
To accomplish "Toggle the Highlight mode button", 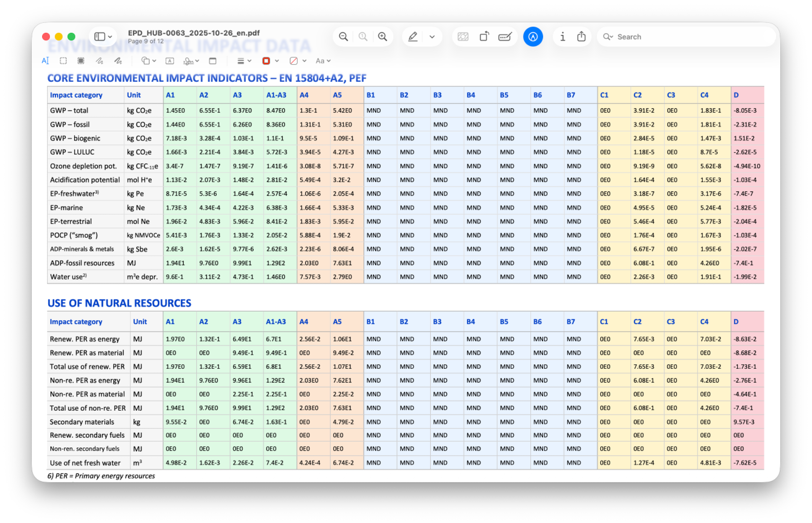I will click(413, 36).
